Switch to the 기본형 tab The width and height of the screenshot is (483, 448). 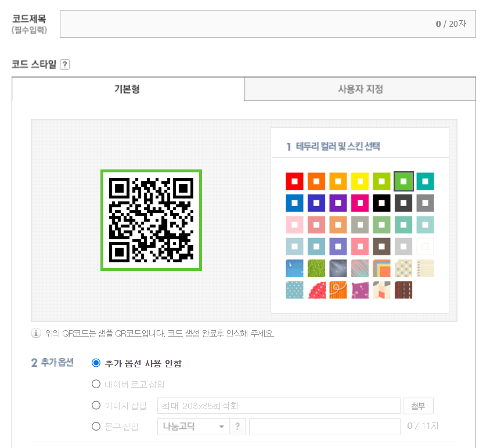coord(128,89)
